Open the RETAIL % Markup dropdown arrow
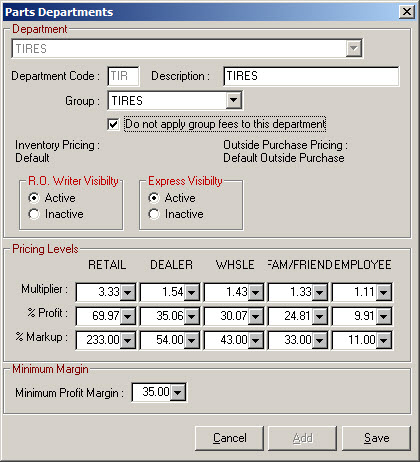The height and width of the screenshot is (462, 420). [128, 340]
